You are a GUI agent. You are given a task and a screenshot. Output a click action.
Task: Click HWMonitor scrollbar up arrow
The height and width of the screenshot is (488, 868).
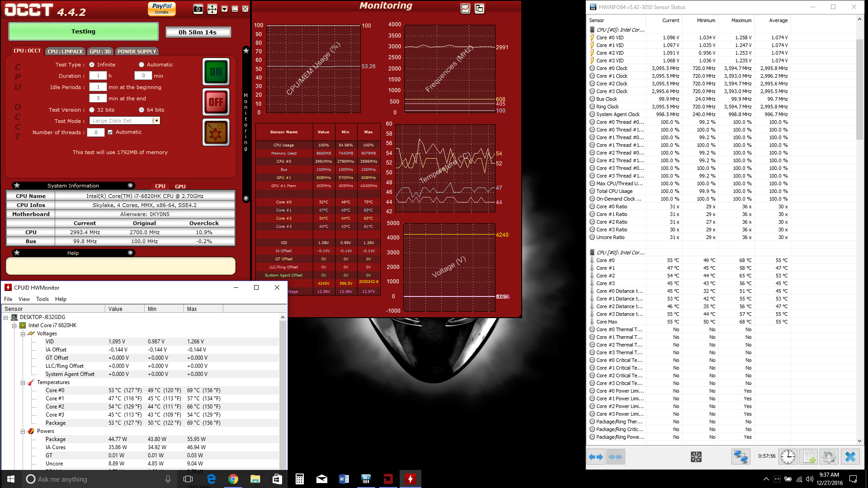283,318
